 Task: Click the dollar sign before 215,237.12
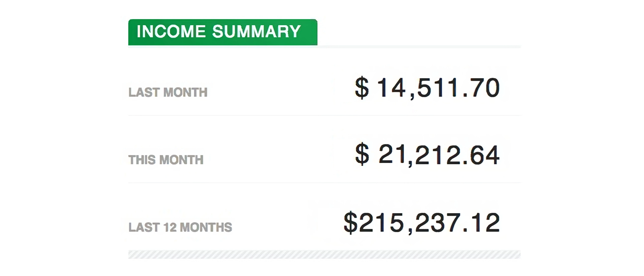pyautogui.click(x=351, y=223)
